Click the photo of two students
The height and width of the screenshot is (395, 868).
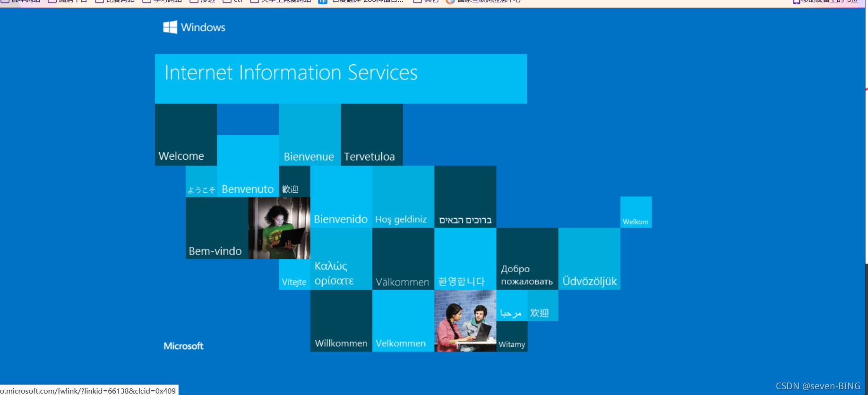(x=465, y=321)
